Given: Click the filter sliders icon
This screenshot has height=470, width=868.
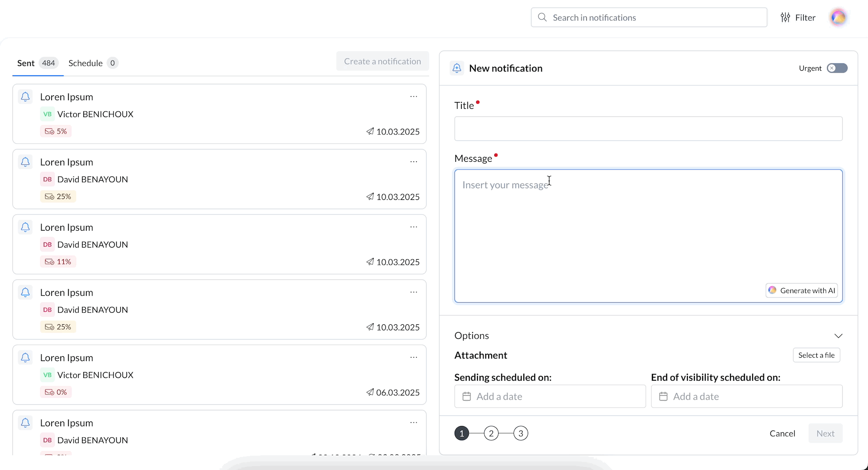Looking at the screenshot, I should click(785, 18).
